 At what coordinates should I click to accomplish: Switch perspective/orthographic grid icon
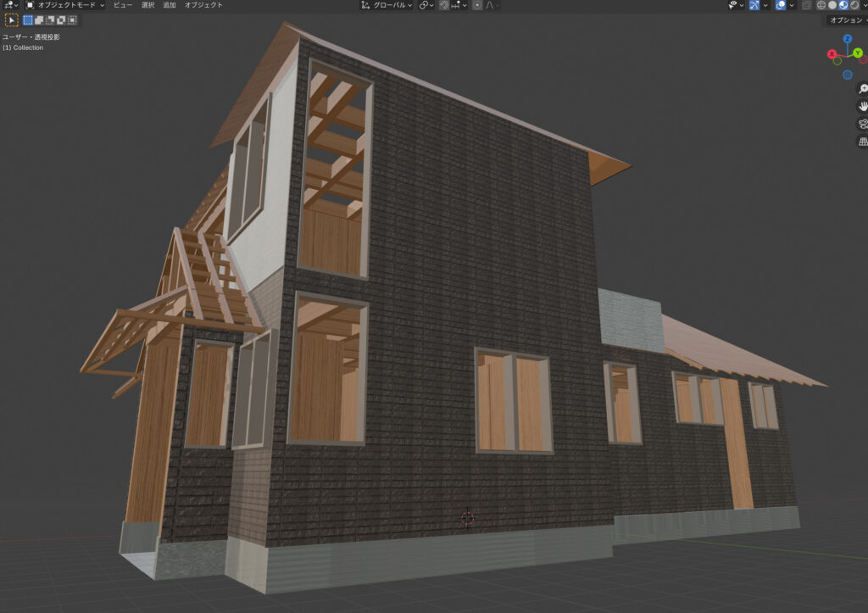coord(863,142)
